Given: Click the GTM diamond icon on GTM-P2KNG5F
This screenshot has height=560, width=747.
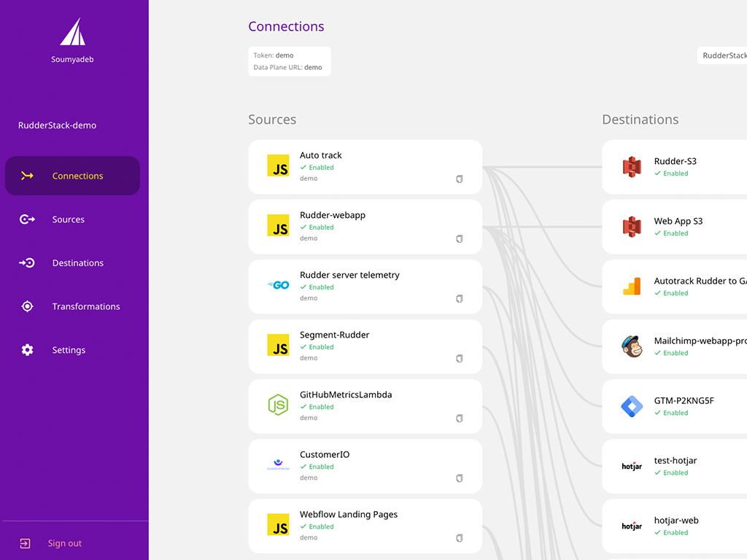Looking at the screenshot, I should [x=632, y=406].
